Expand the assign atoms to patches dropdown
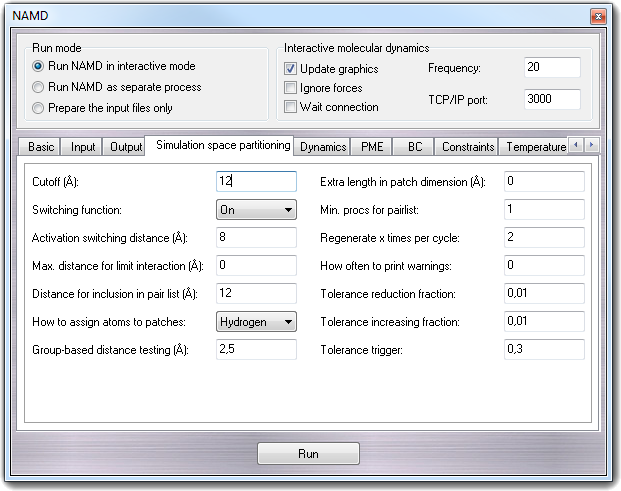The image size is (621, 491). point(257,321)
